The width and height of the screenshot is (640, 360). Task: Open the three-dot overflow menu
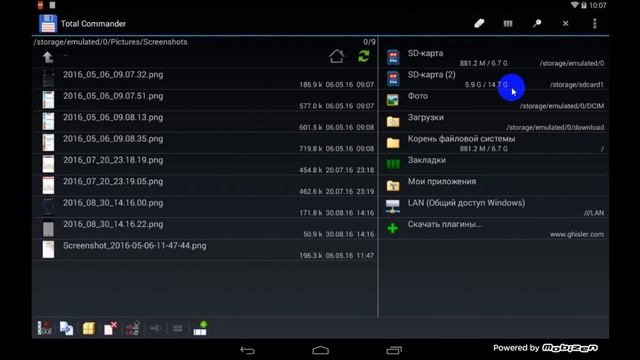(x=594, y=23)
